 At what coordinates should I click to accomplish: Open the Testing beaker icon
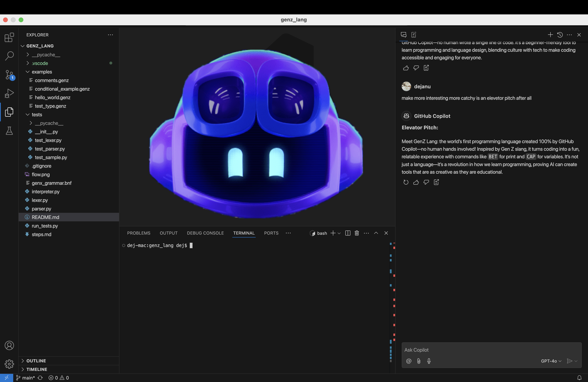coord(9,131)
